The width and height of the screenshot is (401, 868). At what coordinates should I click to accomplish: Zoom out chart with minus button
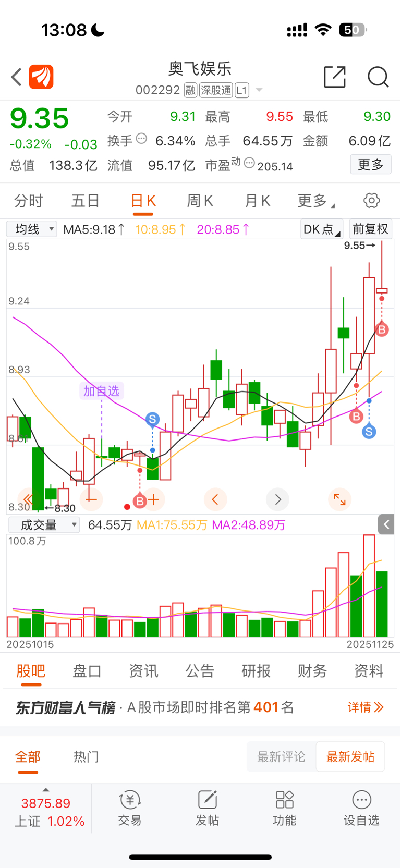(x=91, y=499)
